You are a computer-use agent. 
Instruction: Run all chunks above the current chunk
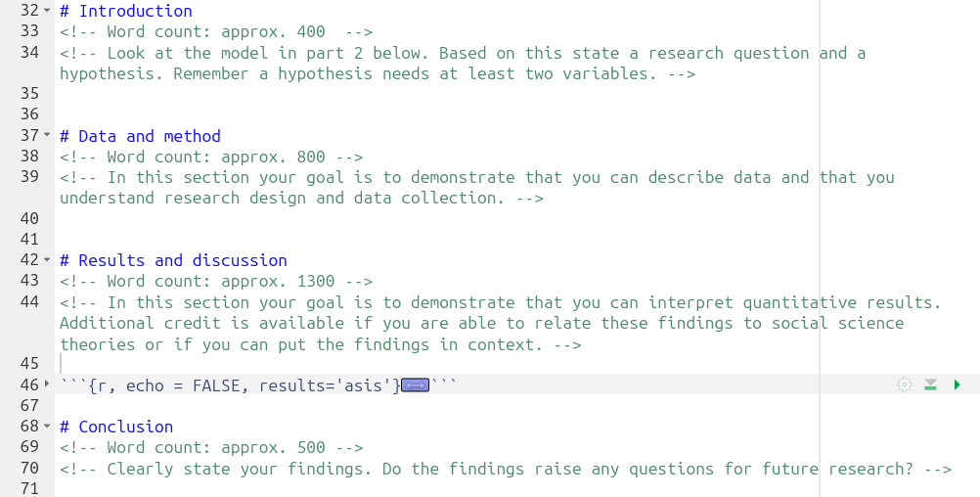coord(931,384)
